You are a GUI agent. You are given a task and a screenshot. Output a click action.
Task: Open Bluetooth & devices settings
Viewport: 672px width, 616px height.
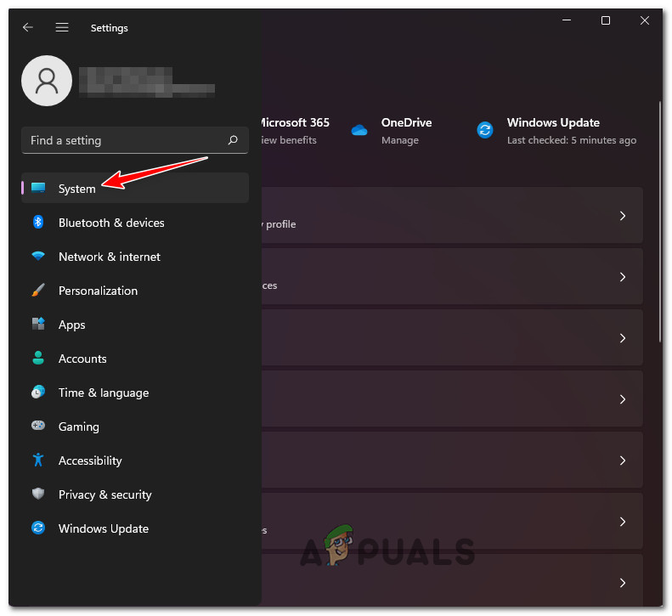[134, 223]
